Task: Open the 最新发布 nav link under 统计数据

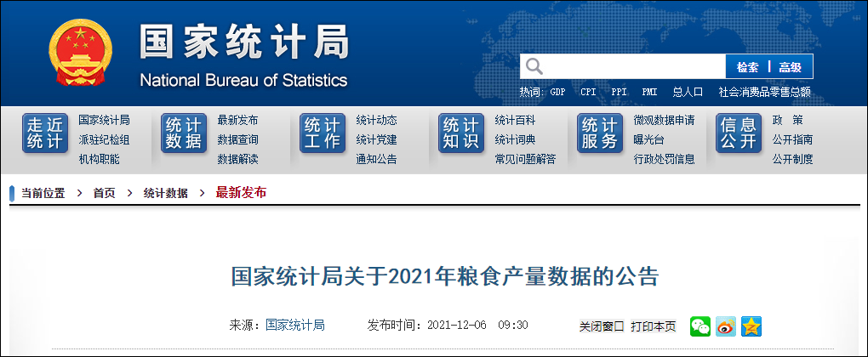Action: coord(238,120)
